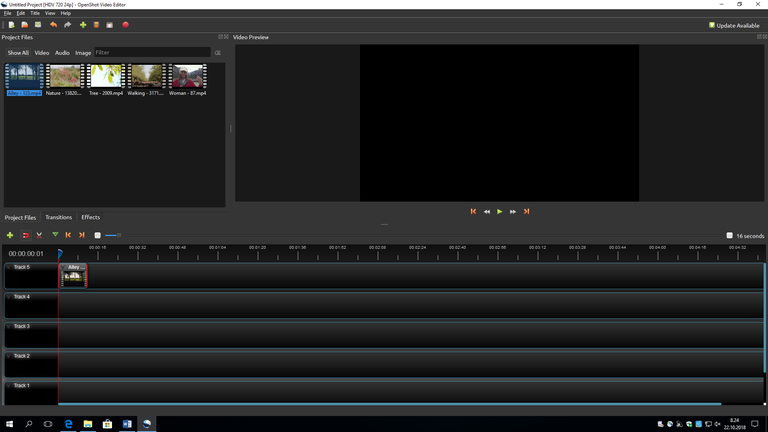Jump to previous marker in timeline toolbar
The width and height of the screenshot is (768, 432).
[68, 235]
